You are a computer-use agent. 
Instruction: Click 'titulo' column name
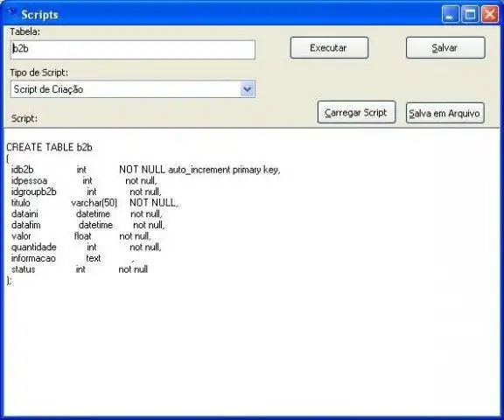(21, 203)
